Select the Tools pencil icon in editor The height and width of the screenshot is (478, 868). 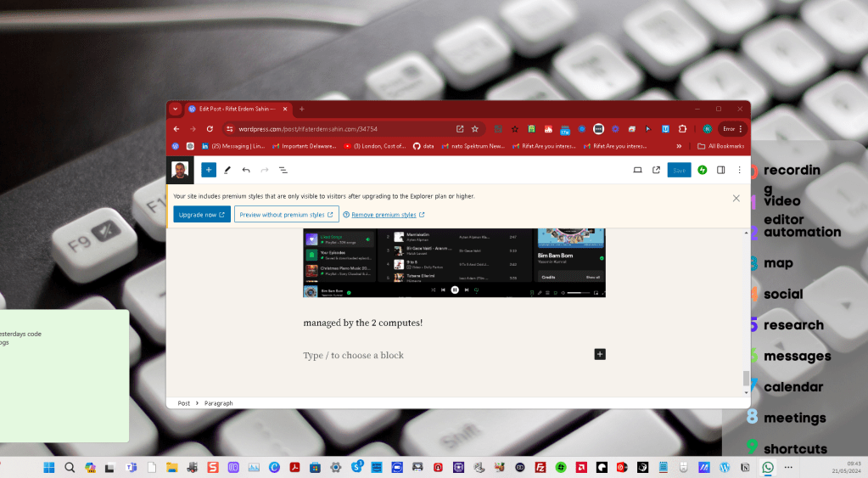click(227, 170)
